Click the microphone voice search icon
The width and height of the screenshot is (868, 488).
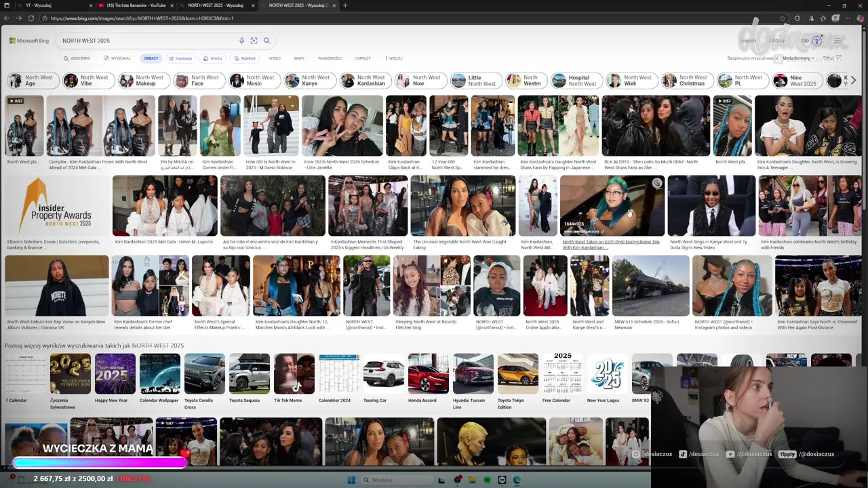pos(241,41)
